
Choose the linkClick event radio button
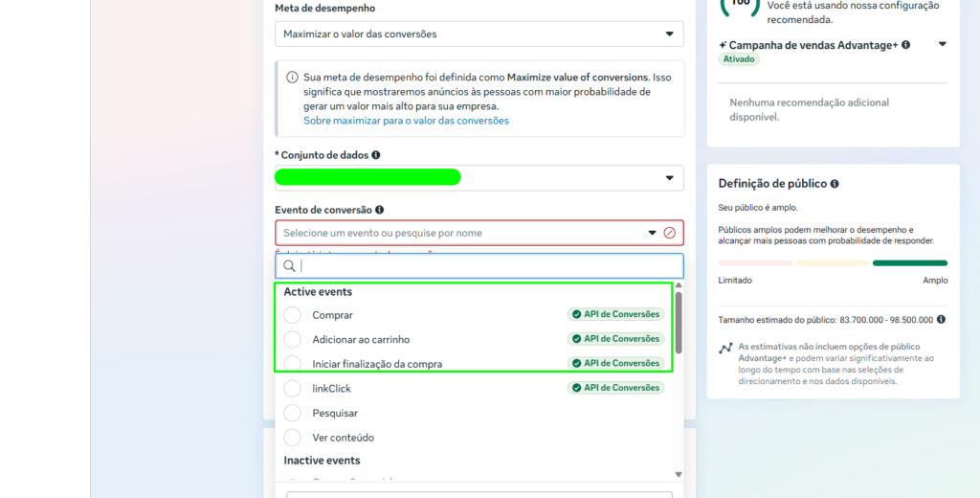click(293, 389)
